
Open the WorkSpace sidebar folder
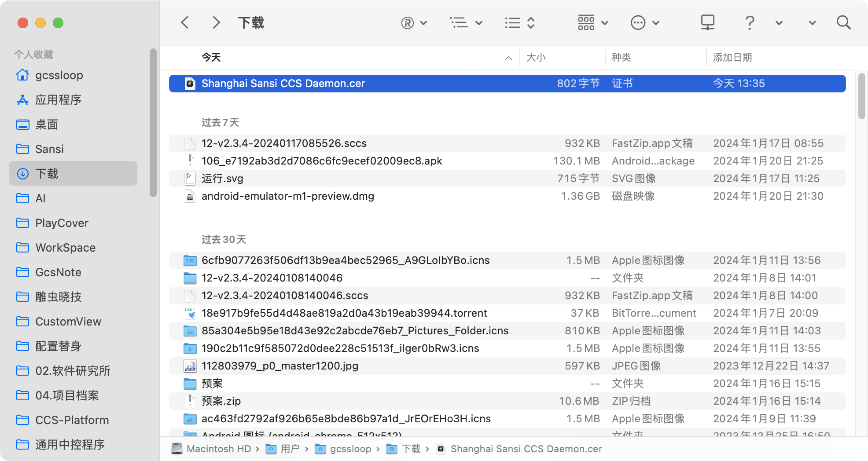(73, 248)
